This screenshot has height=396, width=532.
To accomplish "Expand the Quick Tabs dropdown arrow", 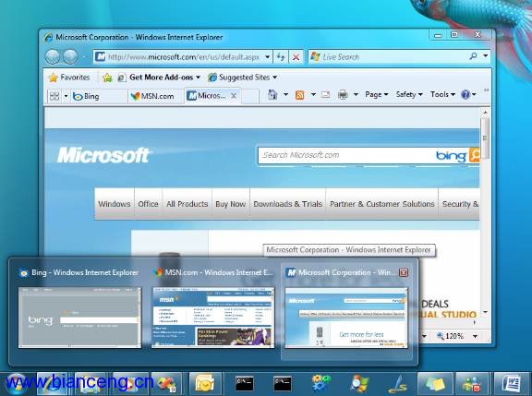I will coord(66,96).
